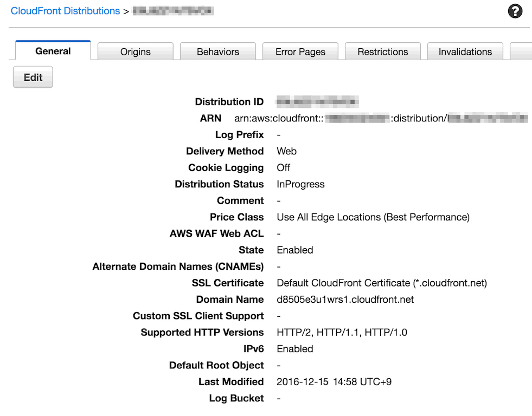Click the supported HTTP versions value

click(342, 333)
